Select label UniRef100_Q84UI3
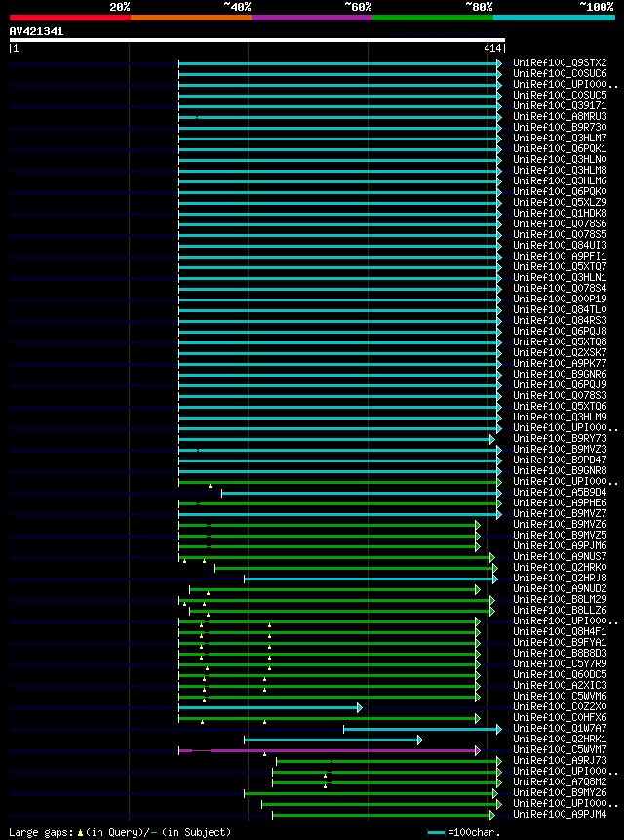The image size is (624, 840). tap(560, 245)
